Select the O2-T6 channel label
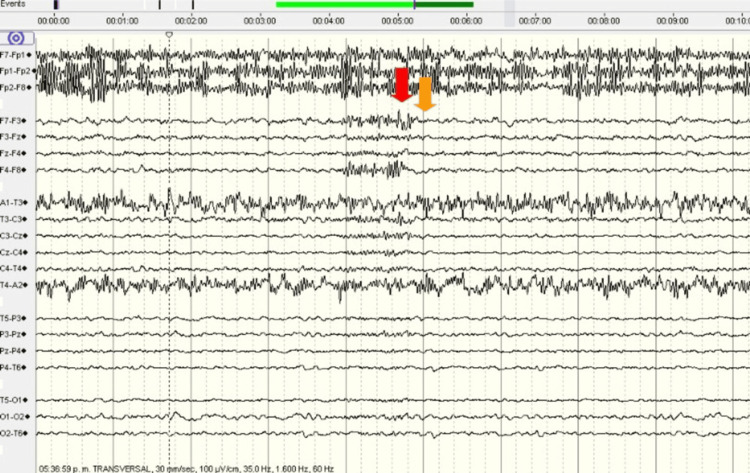 [x=11, y=433]
